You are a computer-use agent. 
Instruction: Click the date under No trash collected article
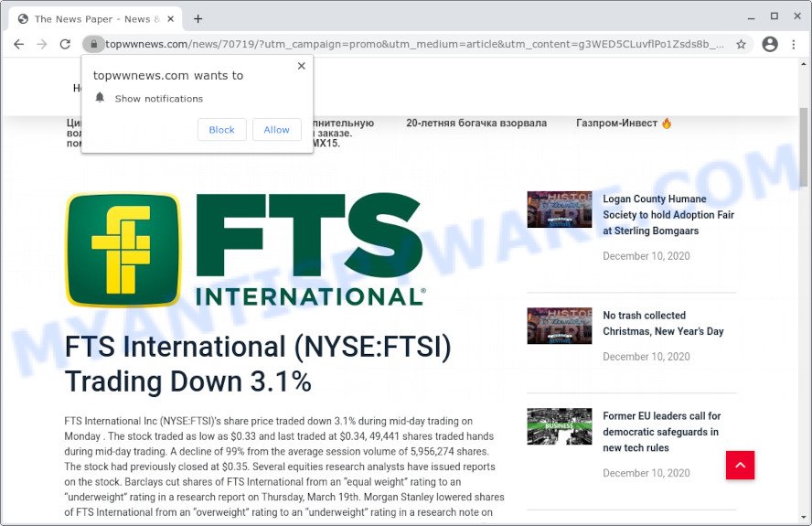646,357
